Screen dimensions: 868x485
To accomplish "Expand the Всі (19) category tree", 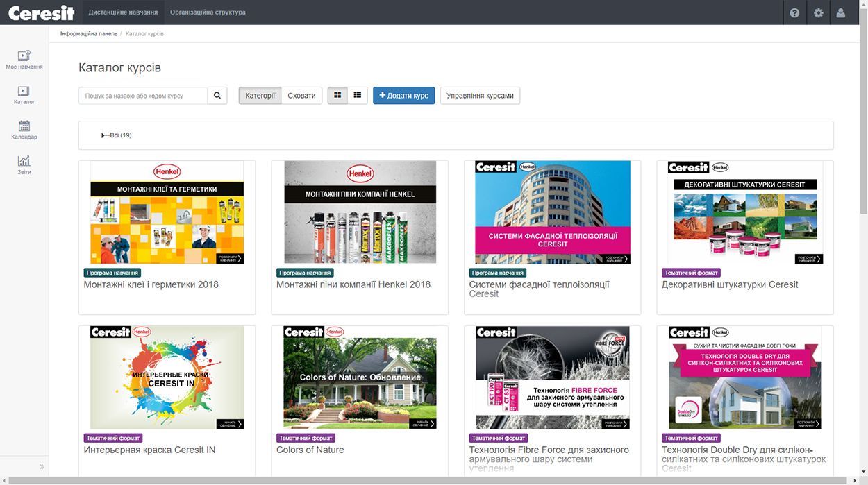I will click(x=103, y=135).
